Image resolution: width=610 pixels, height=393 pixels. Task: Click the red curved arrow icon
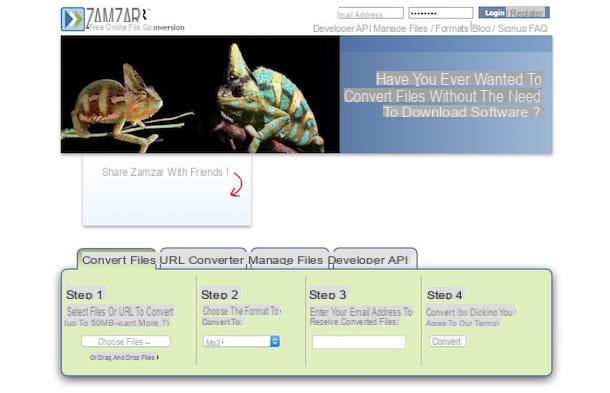tap(236, 185)
